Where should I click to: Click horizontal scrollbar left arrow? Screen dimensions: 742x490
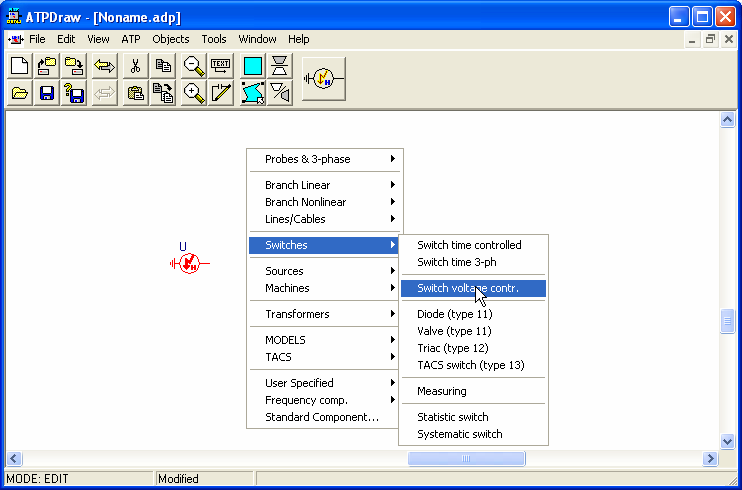[14, 458]
